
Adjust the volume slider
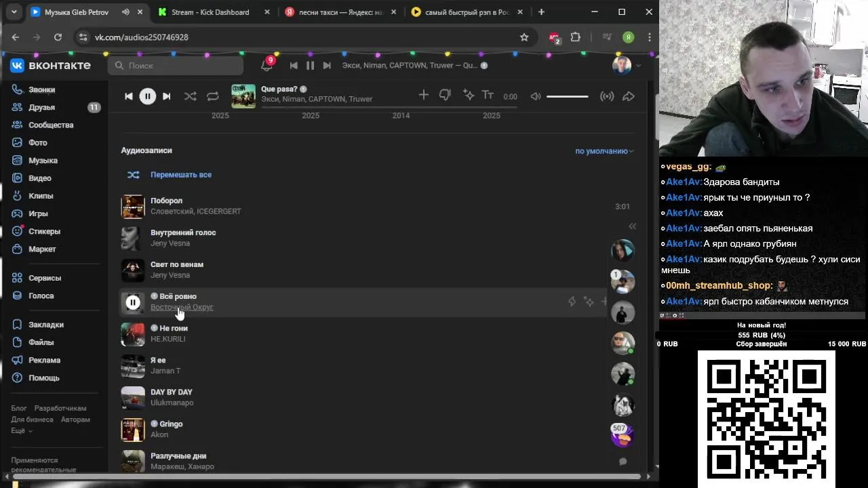point(568,96)
